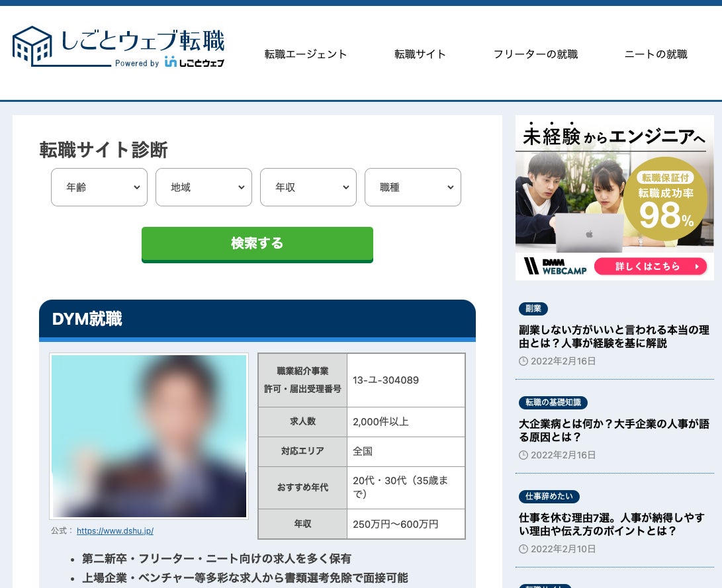Click the 対応エリア header cell
The height and width of the screenshot is (588, 722).
[302, 451]
